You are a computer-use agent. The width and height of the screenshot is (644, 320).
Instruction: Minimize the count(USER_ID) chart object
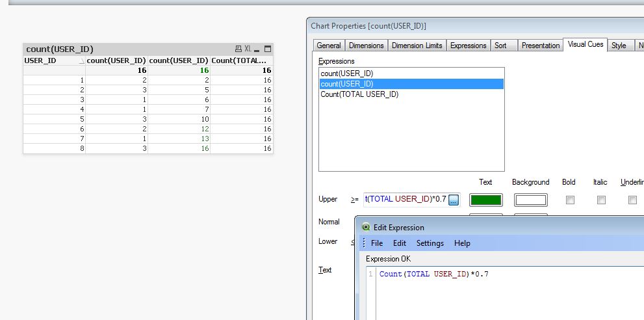[x=258, y=49]
